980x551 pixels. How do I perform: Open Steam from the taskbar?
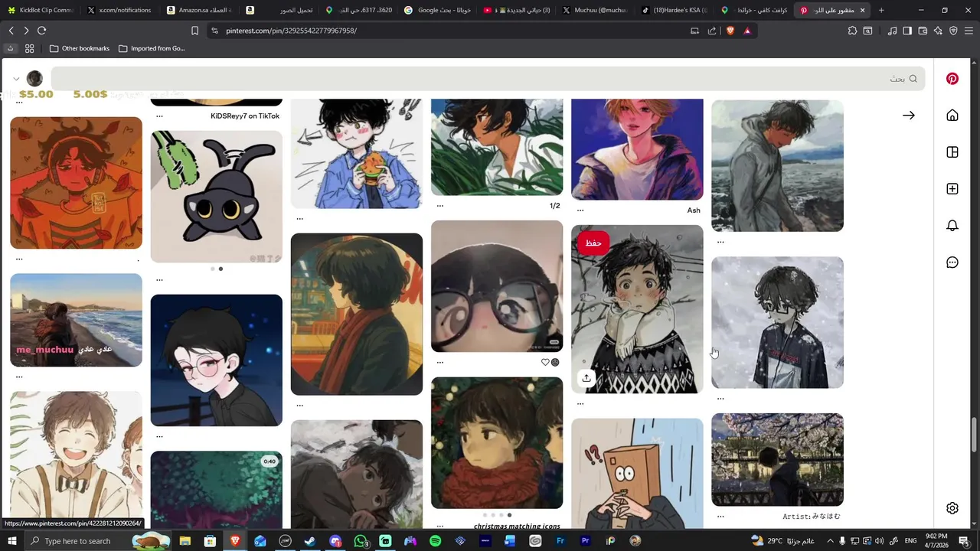click(310, 541)
